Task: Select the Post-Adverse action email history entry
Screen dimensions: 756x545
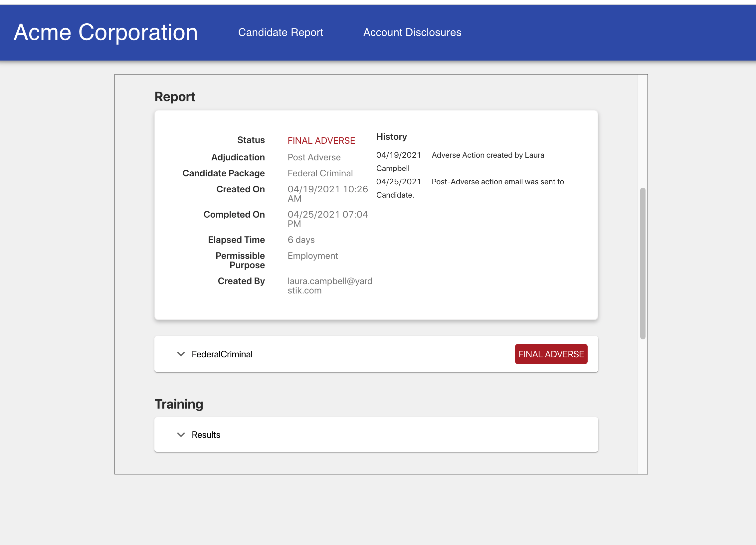Action: (x=497, y=182)
